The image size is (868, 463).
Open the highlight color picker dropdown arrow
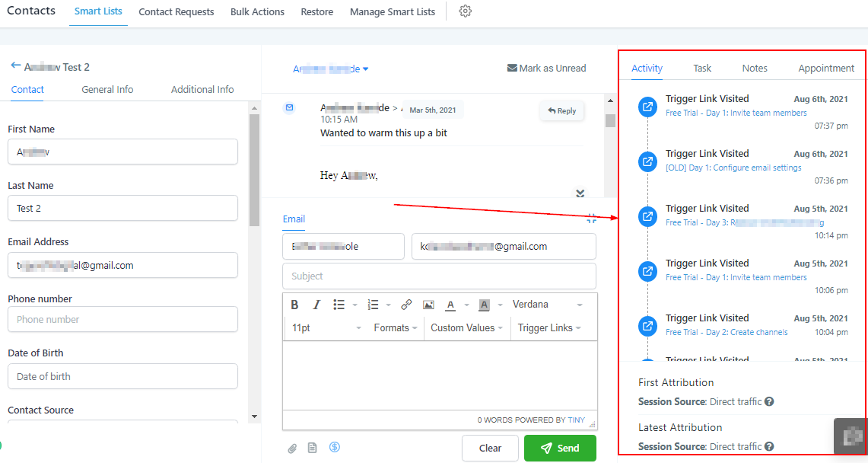point(500,305)
